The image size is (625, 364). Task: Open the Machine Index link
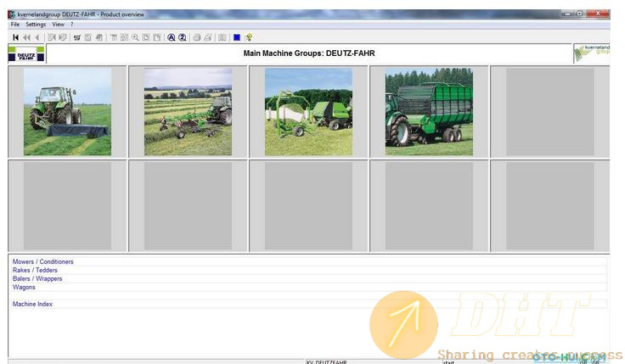click(x=32, y=304)
